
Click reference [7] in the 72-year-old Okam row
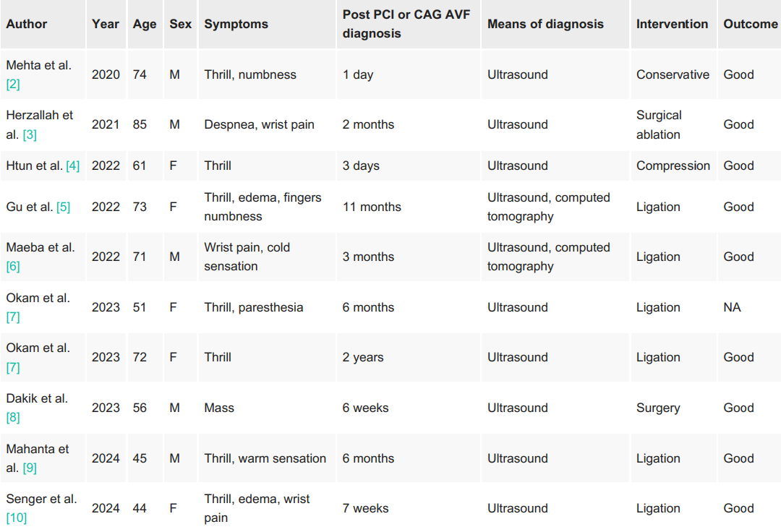(x=13, y=367)
